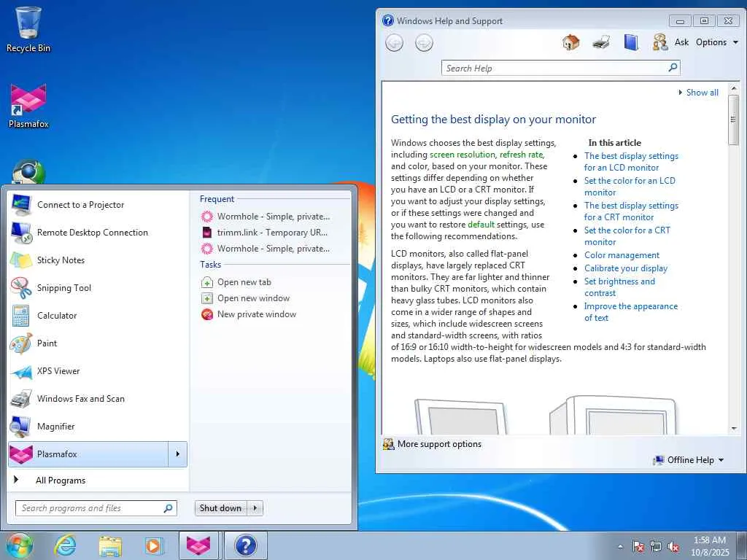Viewport: 747px width, 560px height.
Task: Jump to Improve the appearance of text
Action: pos(631,312)
